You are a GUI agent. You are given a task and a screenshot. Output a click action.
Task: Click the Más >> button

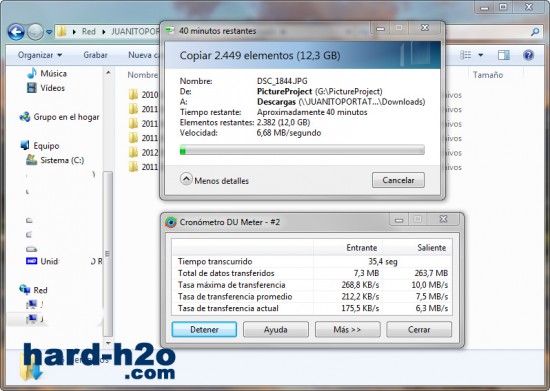pyautogui.click(x=347, y=330)
